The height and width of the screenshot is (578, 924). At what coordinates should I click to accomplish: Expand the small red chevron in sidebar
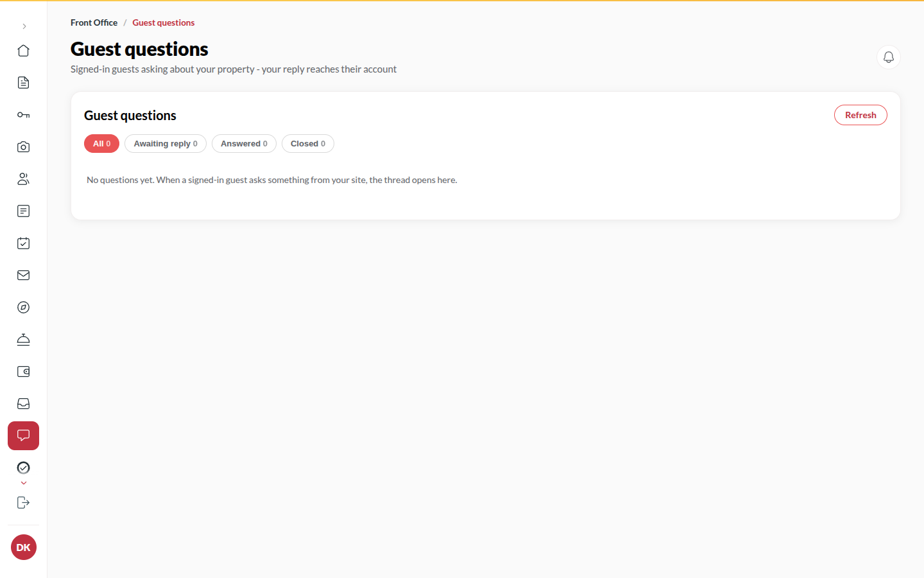point(24,483)
